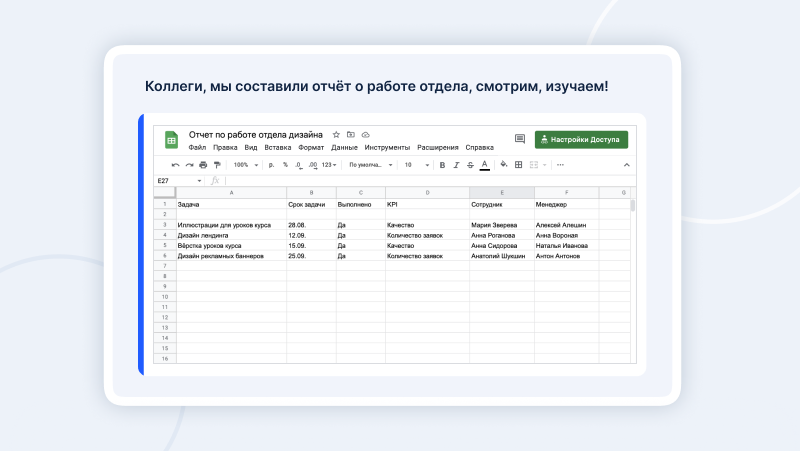The width and height of the screenshot is (800, 451).
Task: Open the fill color paint bucket
Action: (x=503, y=165)
